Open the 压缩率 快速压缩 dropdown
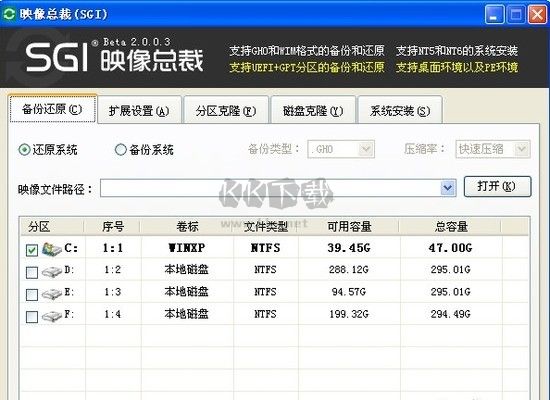 493,149
